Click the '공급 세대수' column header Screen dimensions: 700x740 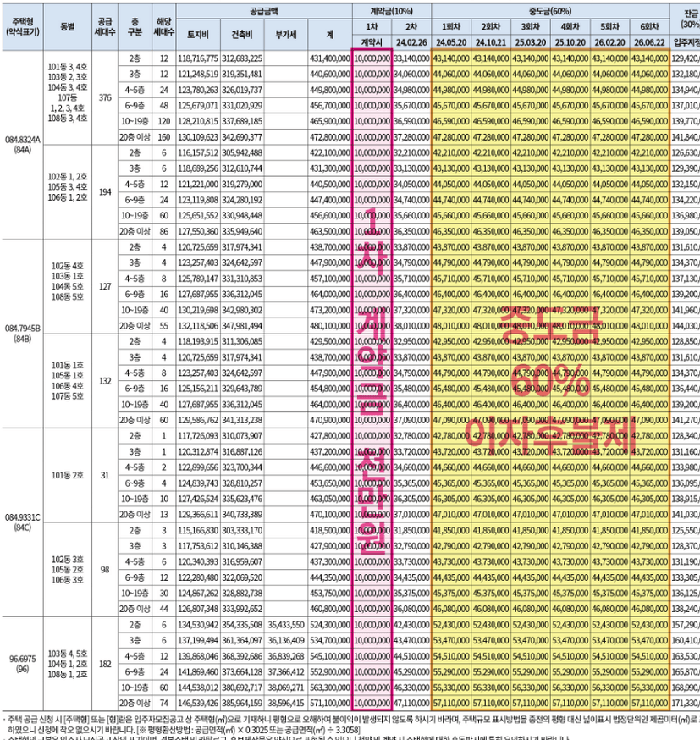pyautogui.click(x=105, y=27)
